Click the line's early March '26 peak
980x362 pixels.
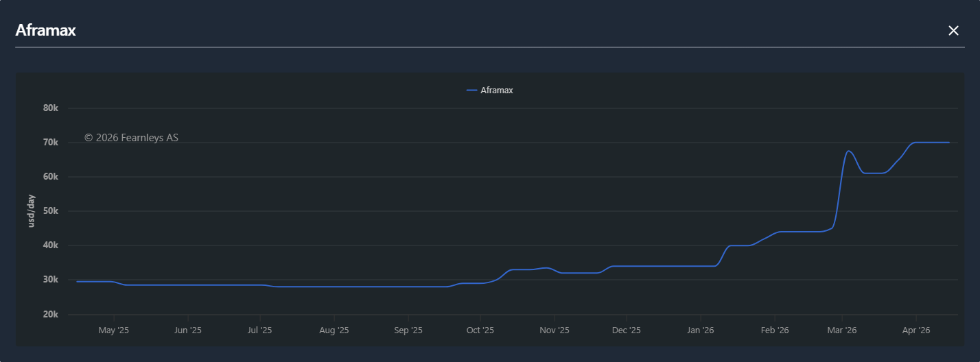coord(849,151)
